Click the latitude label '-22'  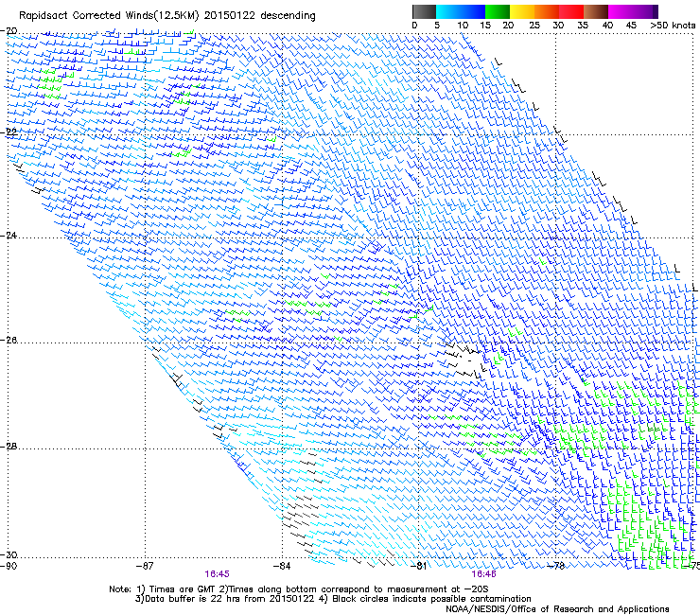tap(9, 132)
